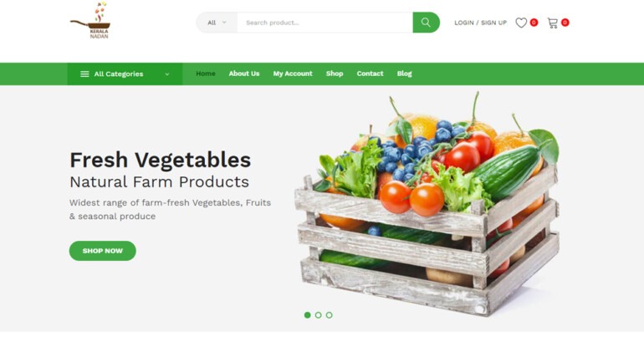Select the first slider dot
644x362 pixels.
coord(307,315)
